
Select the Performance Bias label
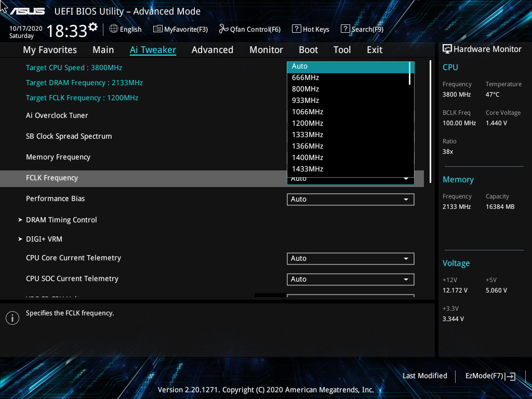click(55, 199)
